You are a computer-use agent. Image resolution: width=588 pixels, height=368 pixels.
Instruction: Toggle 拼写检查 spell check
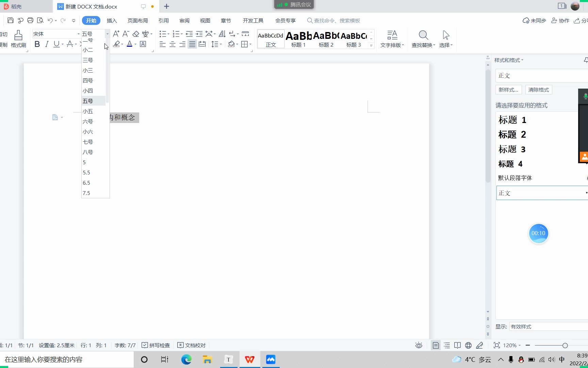[x=156, y=345]
